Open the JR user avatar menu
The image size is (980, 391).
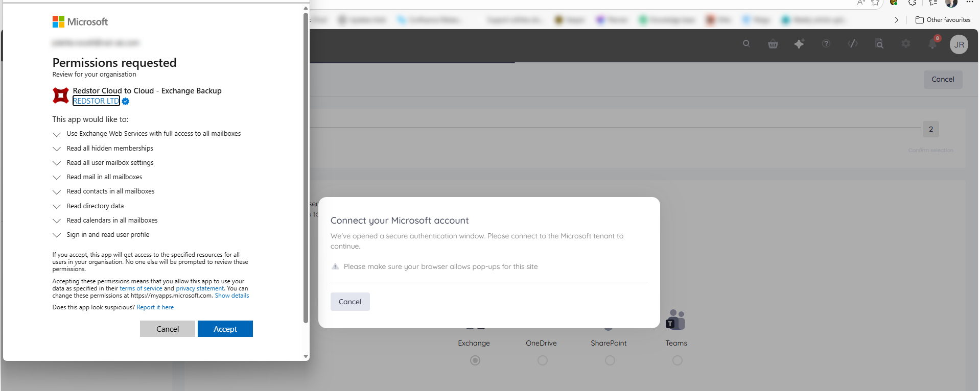pyautogui.click(x=959, y=44)
